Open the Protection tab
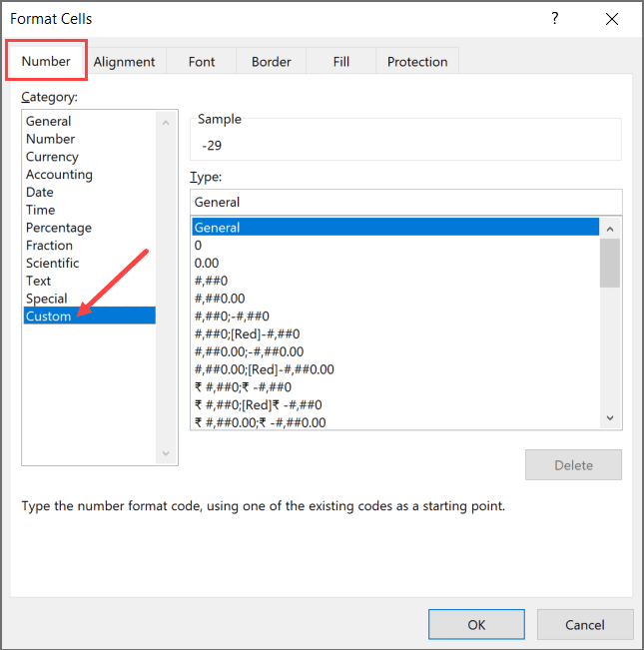This screenshot has width=644, height=650. click(x=417, y=62)
